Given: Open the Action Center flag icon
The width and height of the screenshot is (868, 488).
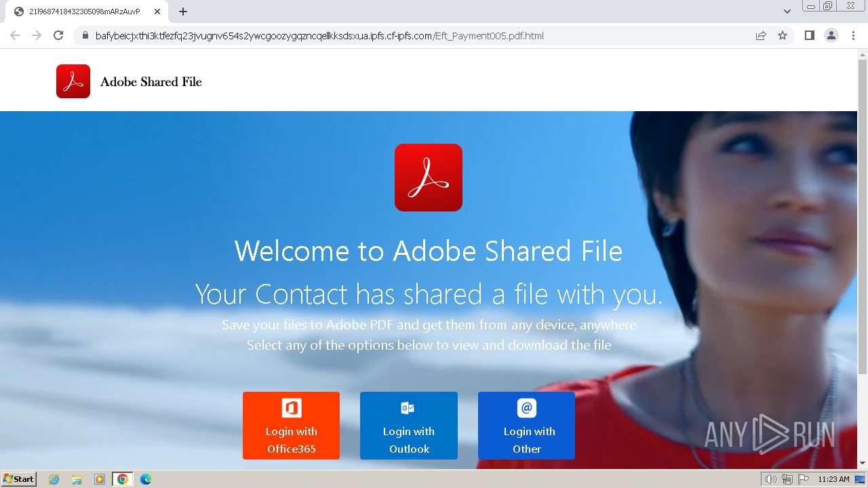Looking at the screenshot, I should click(x=804, y=479).
